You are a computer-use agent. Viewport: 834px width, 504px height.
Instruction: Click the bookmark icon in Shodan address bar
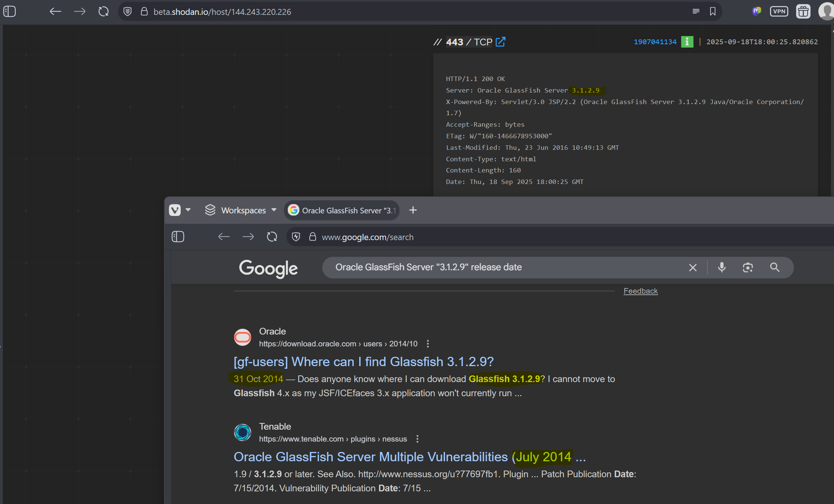(712, 12)
